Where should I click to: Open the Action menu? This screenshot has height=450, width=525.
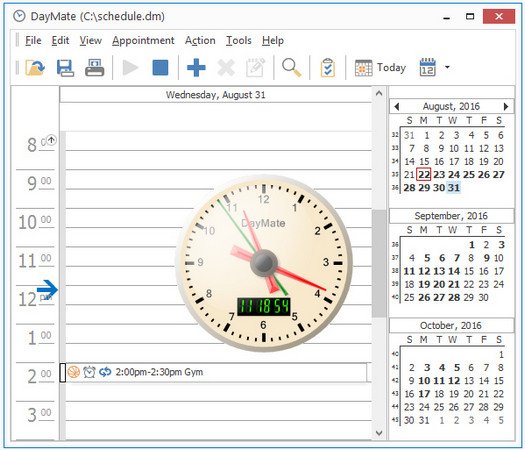[x=200, y=41]
